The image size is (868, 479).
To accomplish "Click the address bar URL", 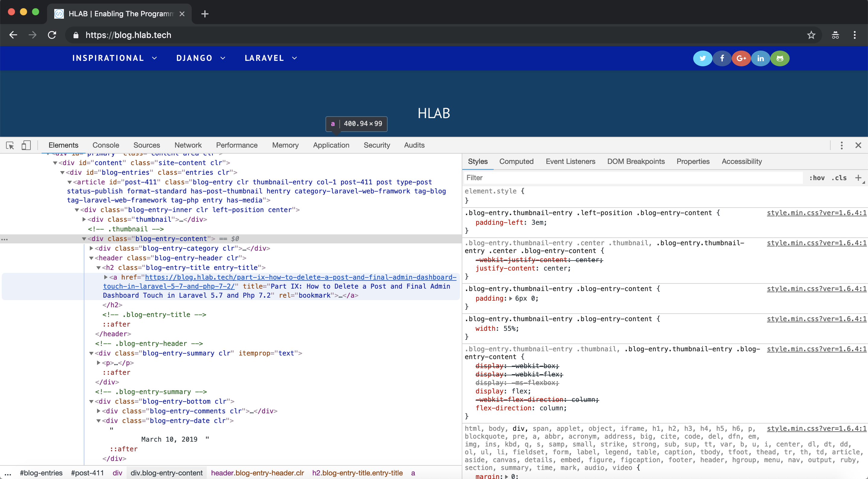I will [128, 35].
